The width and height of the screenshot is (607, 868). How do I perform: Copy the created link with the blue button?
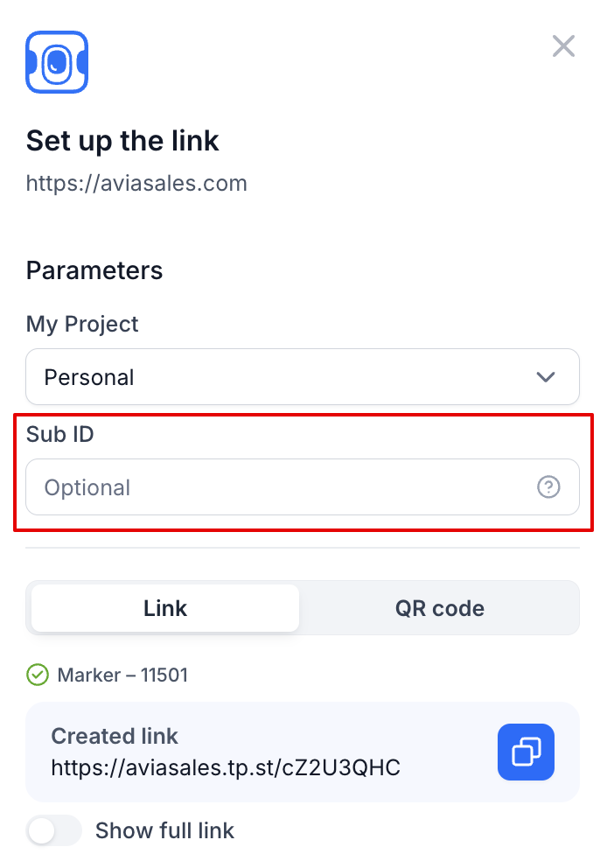point(526,752)
